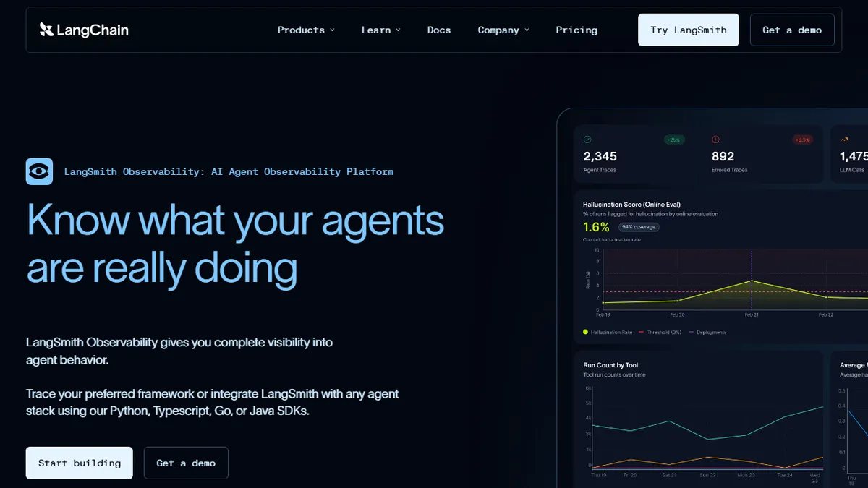The height and width of the screenshot is (488, 868).
Task: Click the 'Run Count by Tool' chart title
Action: pos(610,365)
